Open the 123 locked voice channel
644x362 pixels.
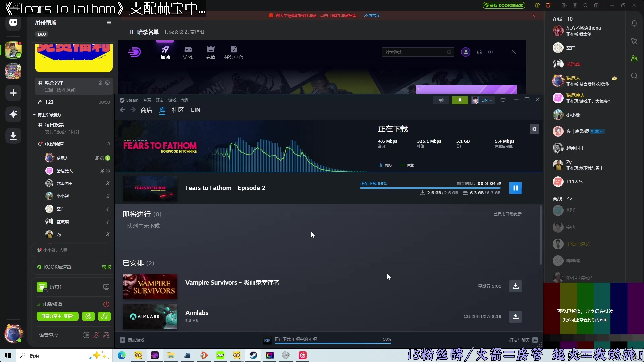click(x=74, y=102)
